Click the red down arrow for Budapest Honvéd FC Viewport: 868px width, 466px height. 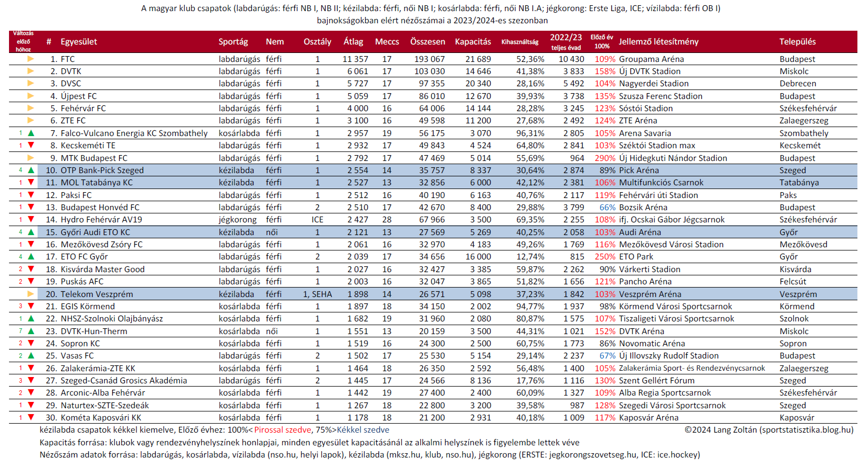31,207
